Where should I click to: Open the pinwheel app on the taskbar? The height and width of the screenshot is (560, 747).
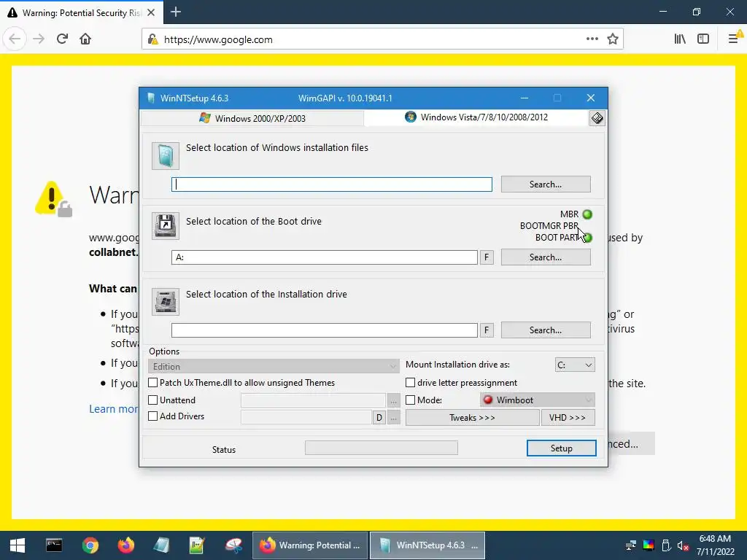[x=233, y=545]
